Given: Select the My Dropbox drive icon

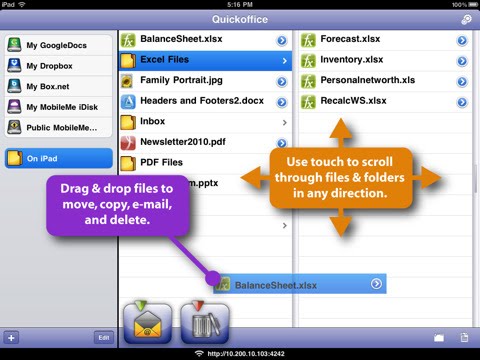Looking at the screenshot, I should click(14, 66).
